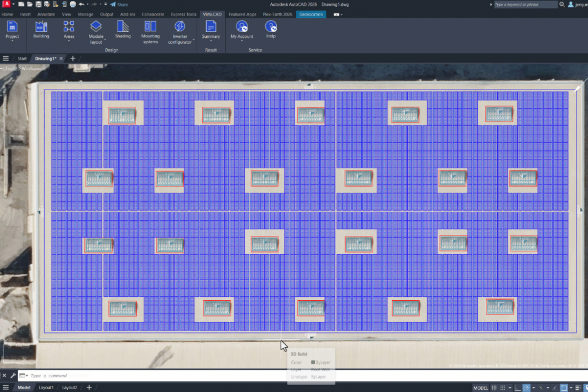Add a new layout tab
588x392 pixels.
pyautogui.click(x=89, y=387)
